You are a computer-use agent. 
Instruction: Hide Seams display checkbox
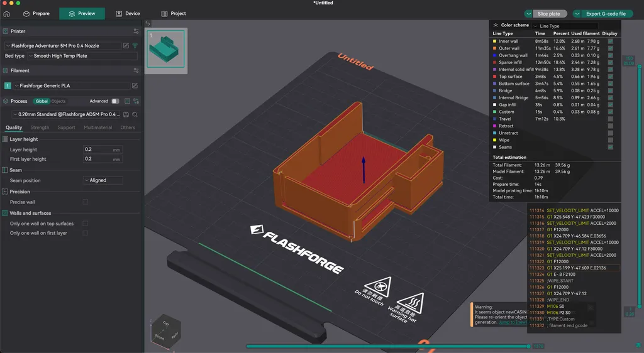610,147
